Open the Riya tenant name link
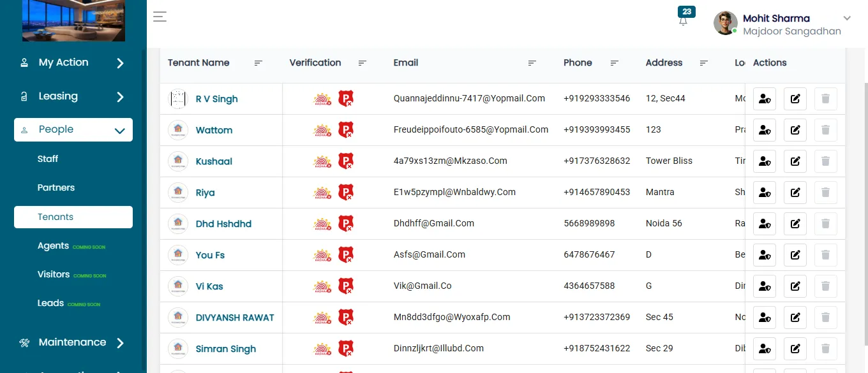Screen dimensions: 868x373 point(206,193)
